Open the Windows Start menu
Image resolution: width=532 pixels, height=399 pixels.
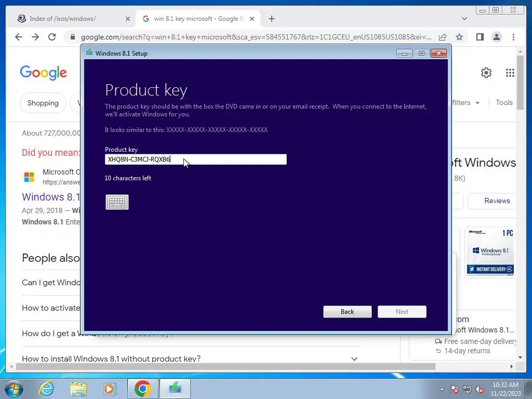(x=14, y=389)
